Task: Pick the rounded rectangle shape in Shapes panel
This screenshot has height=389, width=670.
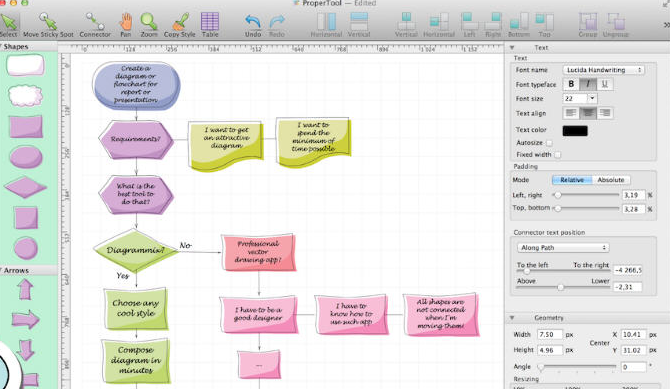Action: (x=25, y=66)
